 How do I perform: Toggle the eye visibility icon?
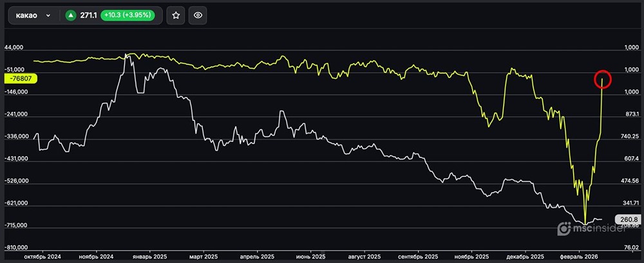pyautogui.click(x=198, y=15)
